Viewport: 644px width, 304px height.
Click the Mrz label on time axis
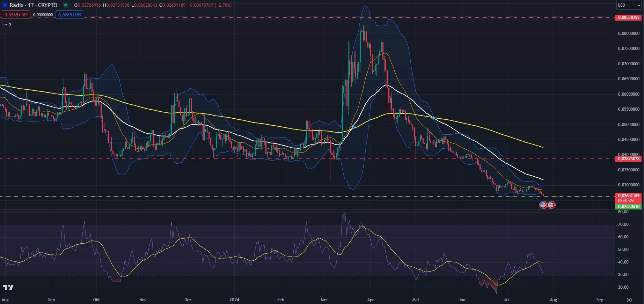[324, 300]
